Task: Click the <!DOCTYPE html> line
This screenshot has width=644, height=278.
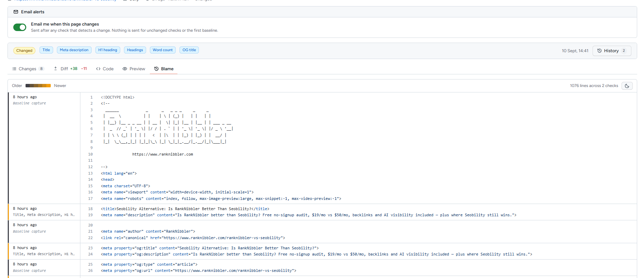Action: point(117,97)
